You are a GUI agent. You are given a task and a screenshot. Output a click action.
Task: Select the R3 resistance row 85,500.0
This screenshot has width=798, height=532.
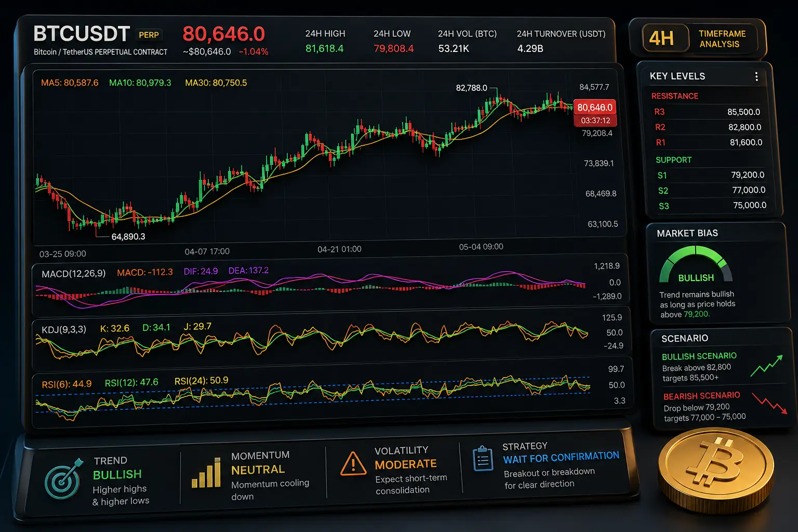707,112
